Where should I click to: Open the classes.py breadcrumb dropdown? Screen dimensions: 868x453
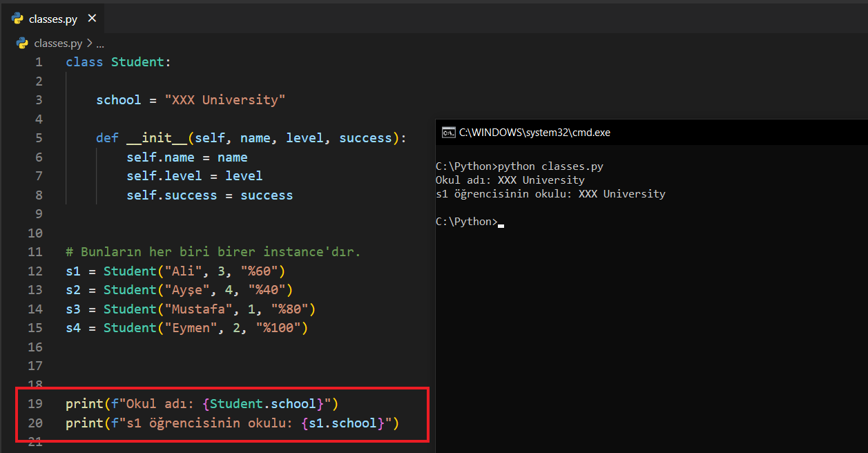(58, 44)
